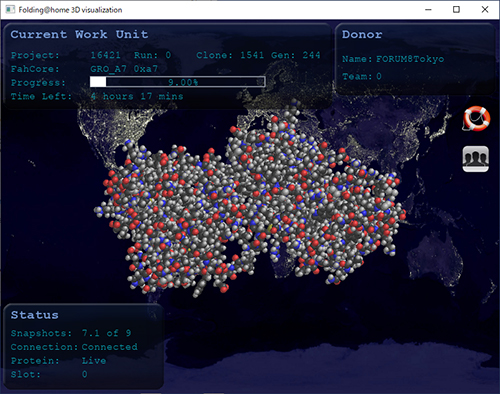
Task: Click the 'Progress:' label
Action: click(38, 83)
